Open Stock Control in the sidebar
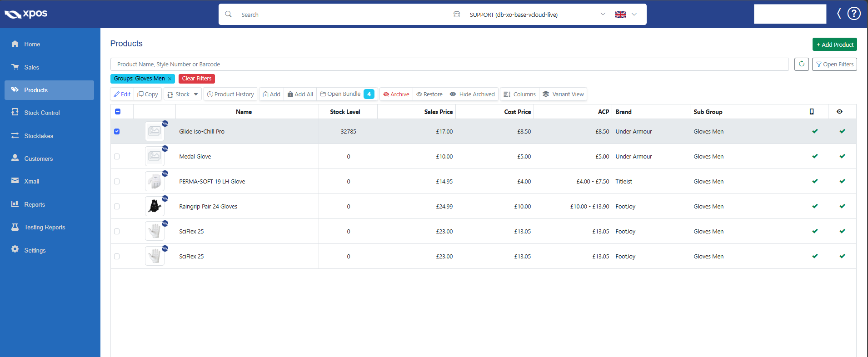This screenshot has height=357, width=868. coord(42,113)
